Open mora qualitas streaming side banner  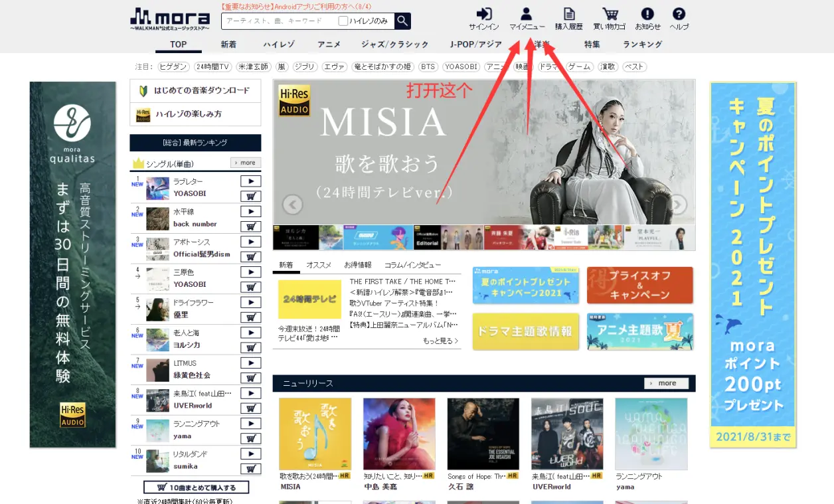click(x=73, y=264)
